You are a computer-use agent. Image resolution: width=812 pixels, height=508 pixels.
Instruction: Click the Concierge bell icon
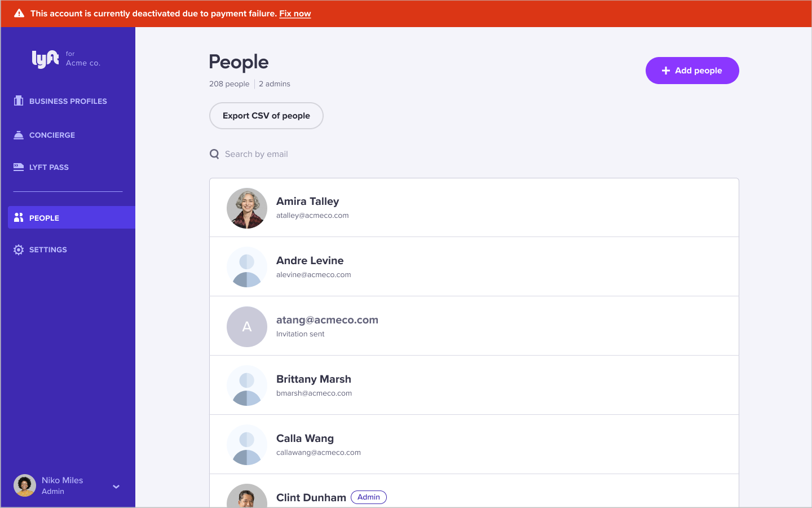point(19,135)
